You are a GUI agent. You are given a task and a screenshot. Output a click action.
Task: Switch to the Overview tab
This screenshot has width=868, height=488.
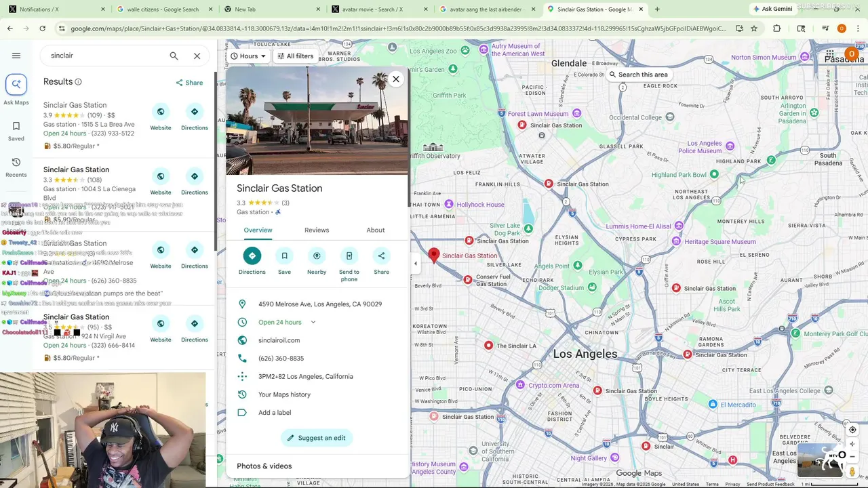[258, 230]
